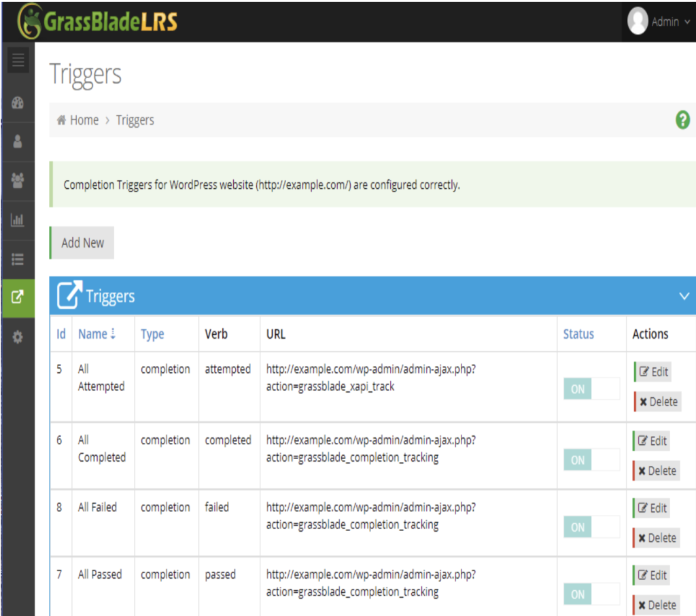Image resolution: width=696 pixels, height=616 pixels.
Task: Turn off All Attempted trigger status
Action: tap(591, 389)
